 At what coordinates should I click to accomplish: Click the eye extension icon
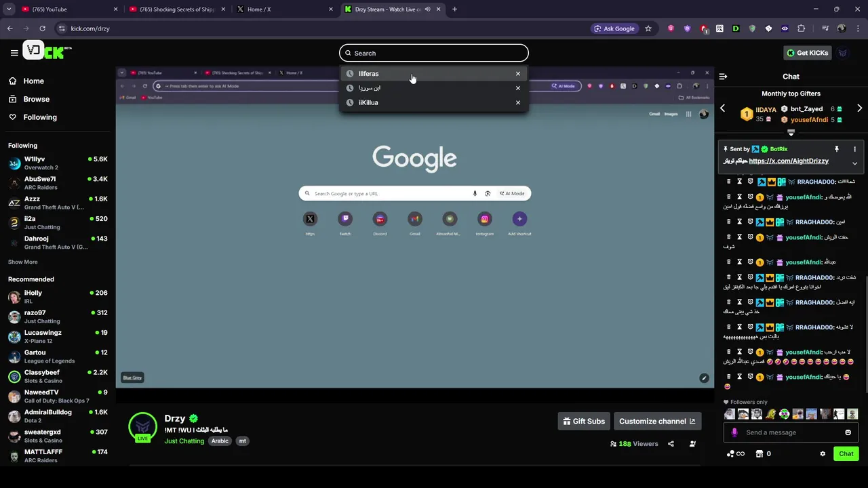785,28
